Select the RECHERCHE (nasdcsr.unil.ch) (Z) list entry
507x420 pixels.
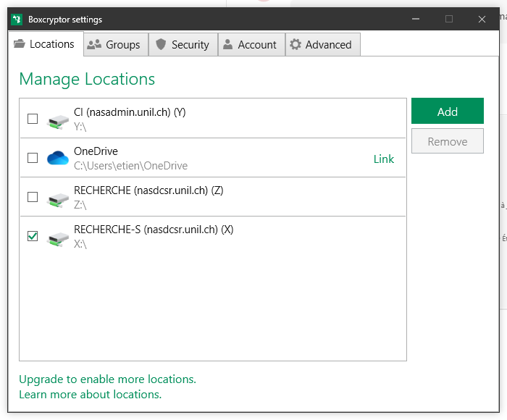pos(217,197)
